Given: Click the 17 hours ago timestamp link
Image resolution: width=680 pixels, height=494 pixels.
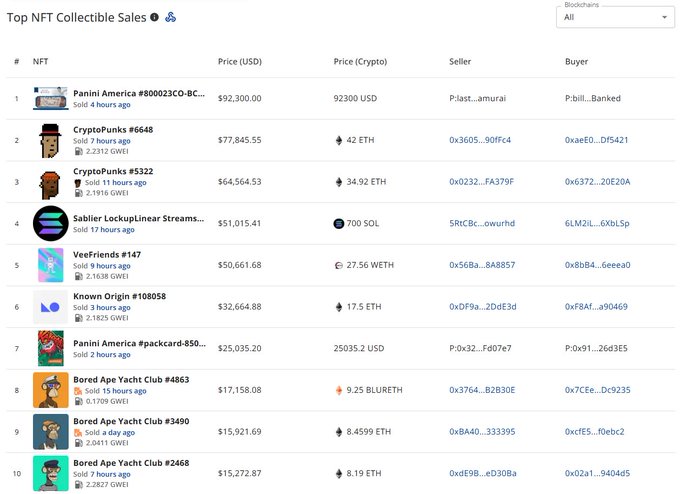Looking at the screenshot, I should tap(112, 229).
